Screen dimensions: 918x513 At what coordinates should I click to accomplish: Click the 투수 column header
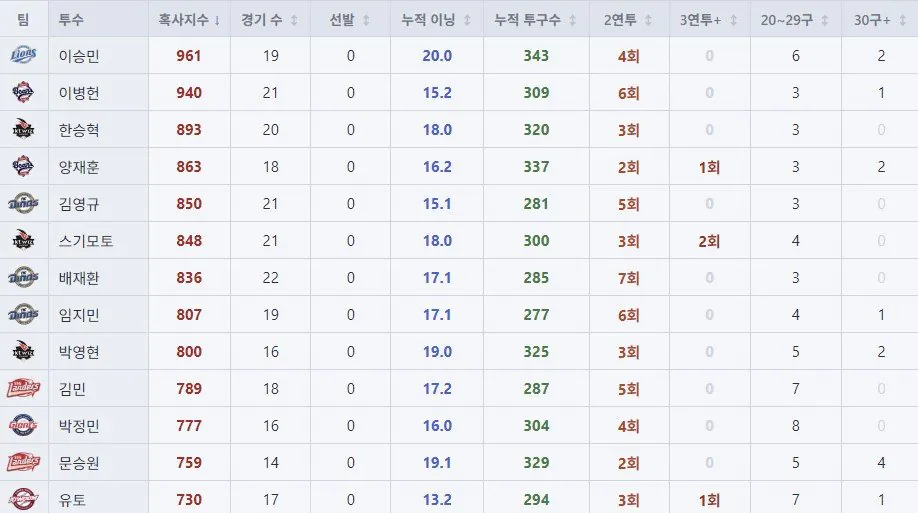point(71,20)
